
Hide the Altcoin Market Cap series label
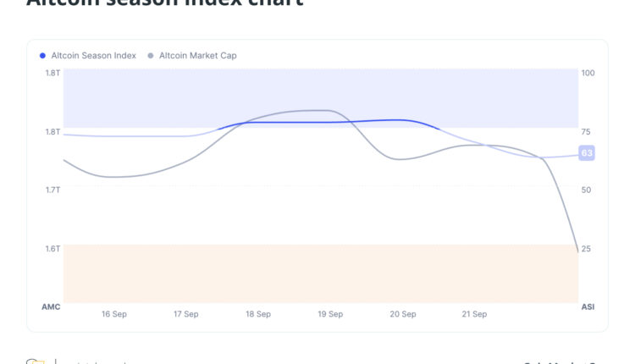point(197,56)
